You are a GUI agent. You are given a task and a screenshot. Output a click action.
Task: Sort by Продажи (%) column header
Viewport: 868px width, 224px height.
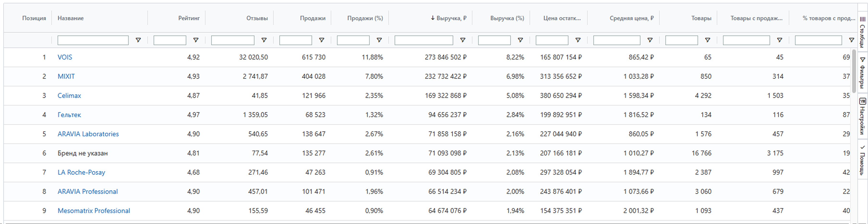365,18
